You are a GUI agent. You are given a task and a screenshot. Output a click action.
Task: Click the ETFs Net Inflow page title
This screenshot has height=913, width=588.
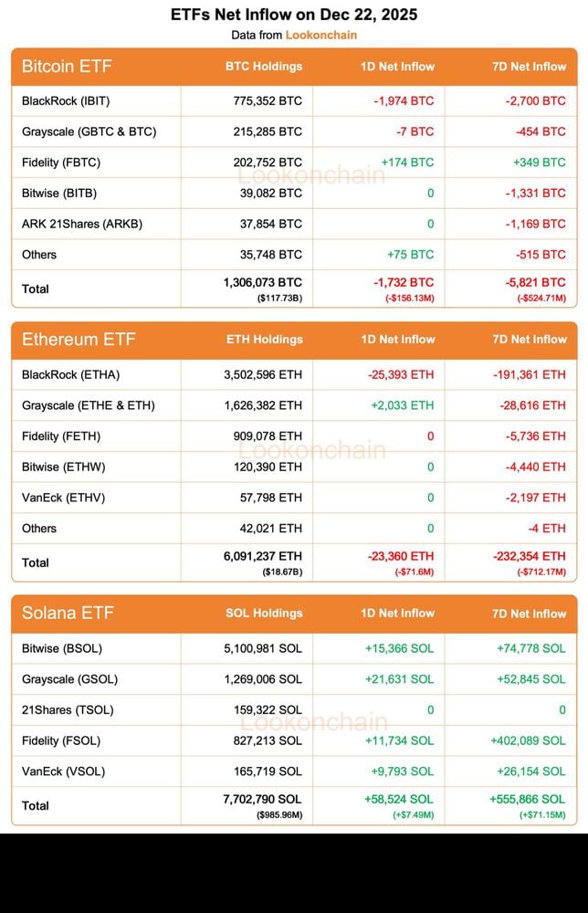294,15
